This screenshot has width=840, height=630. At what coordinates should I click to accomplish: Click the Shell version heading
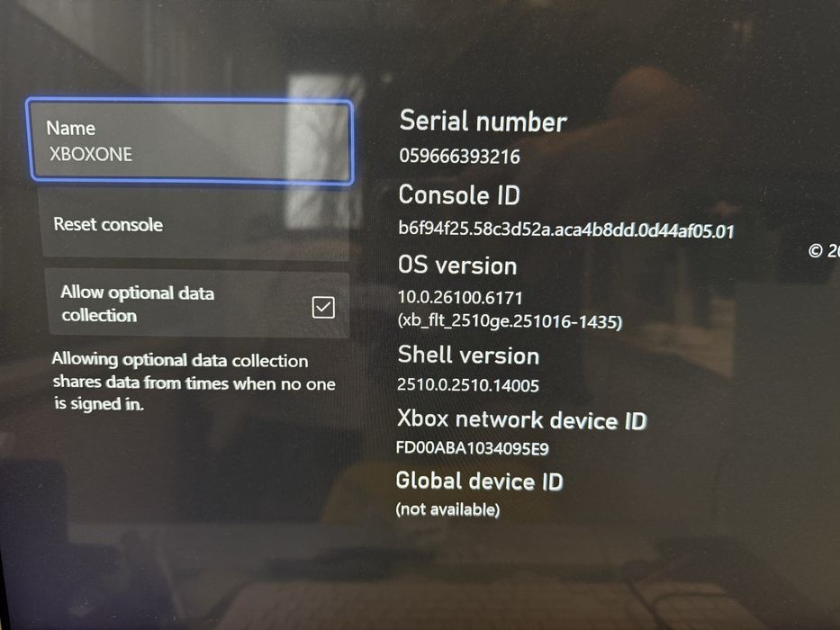point(468,355)
